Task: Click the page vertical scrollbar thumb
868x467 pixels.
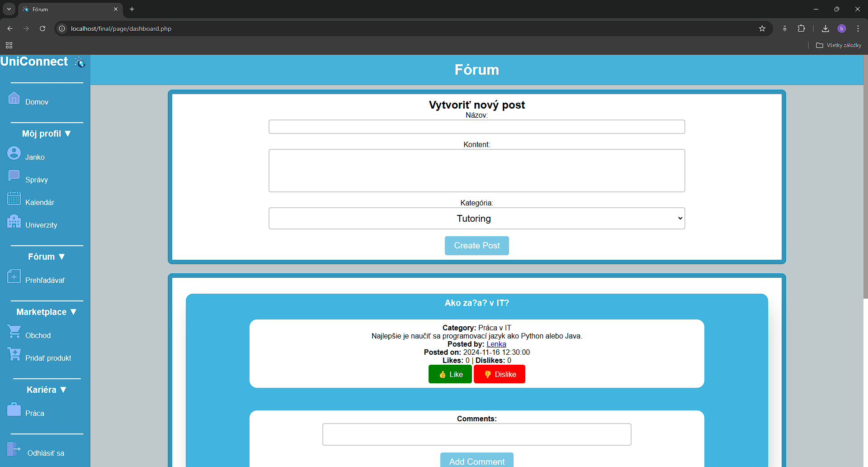Action: coord(865,176)
